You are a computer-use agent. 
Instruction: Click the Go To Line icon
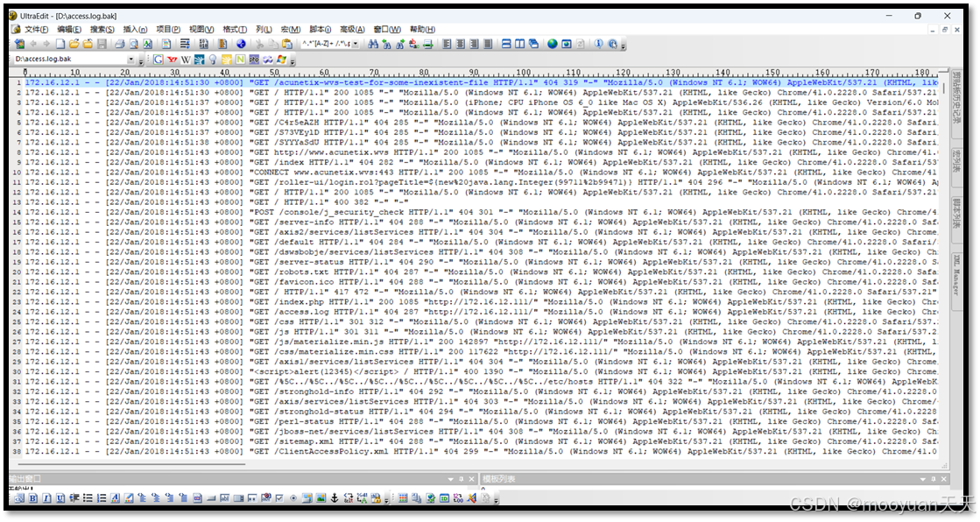(x=427, y=44)
